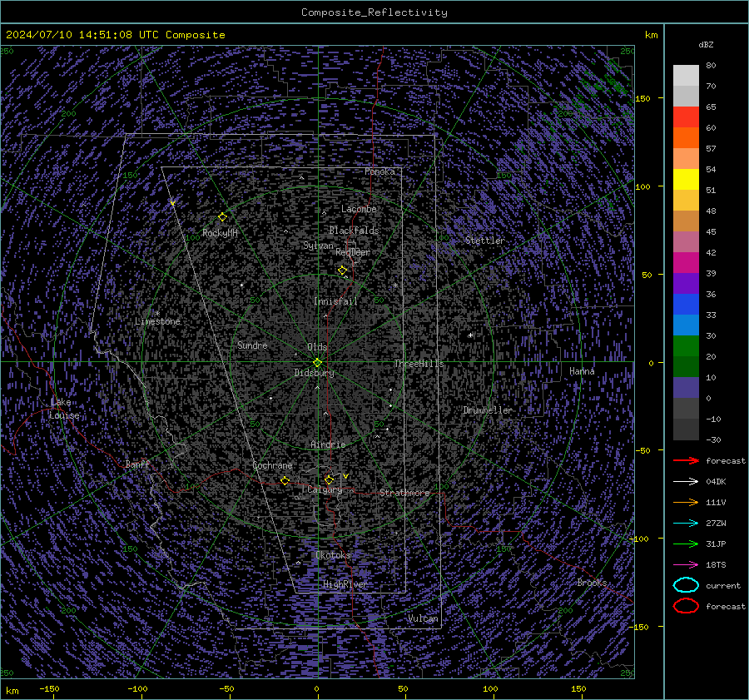Click the RedDeer city label
The width and height of the screenshot is (749, 700).
tap(353, 252)
